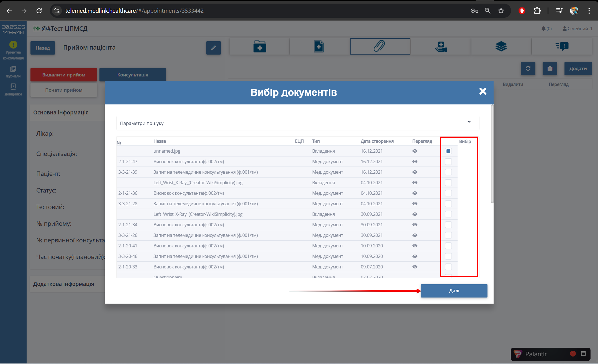Image resolution: width=598 pixels, height=364 pixels.
Task: Preview unnamed.jpg via its eye icon
Action: pyautogui.click(x=415, y=151)
